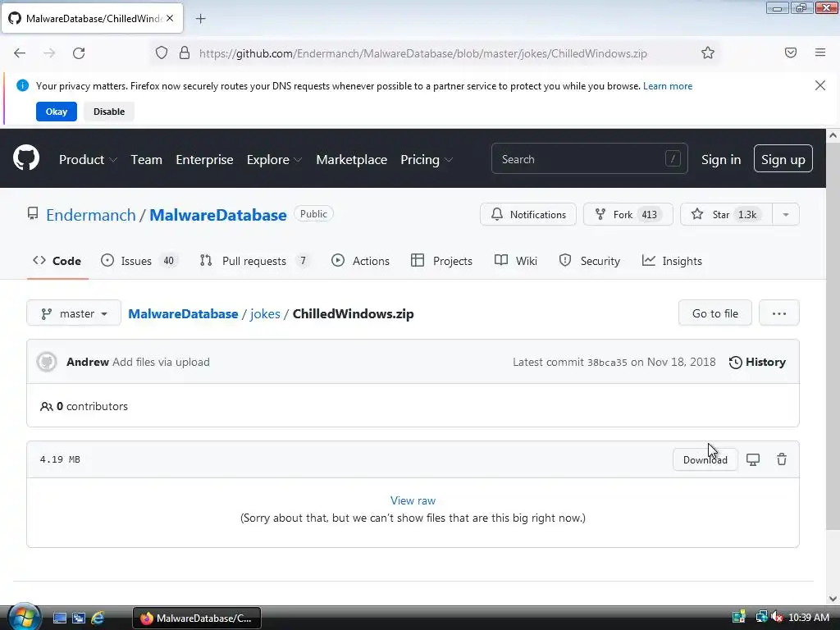Click the History clock button
The image size is (840, 630).
757,362
